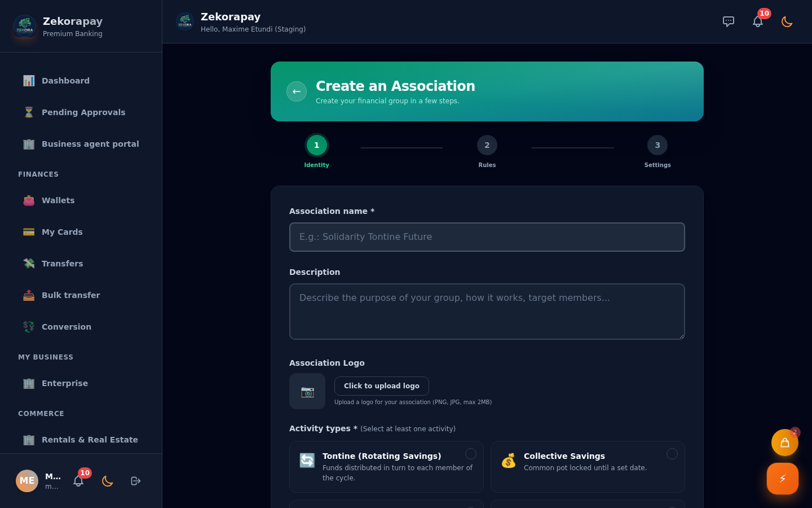The image size is (812, 508).
Task: Select the Collective Savings radio button
Action: click(x=672, y=454)
